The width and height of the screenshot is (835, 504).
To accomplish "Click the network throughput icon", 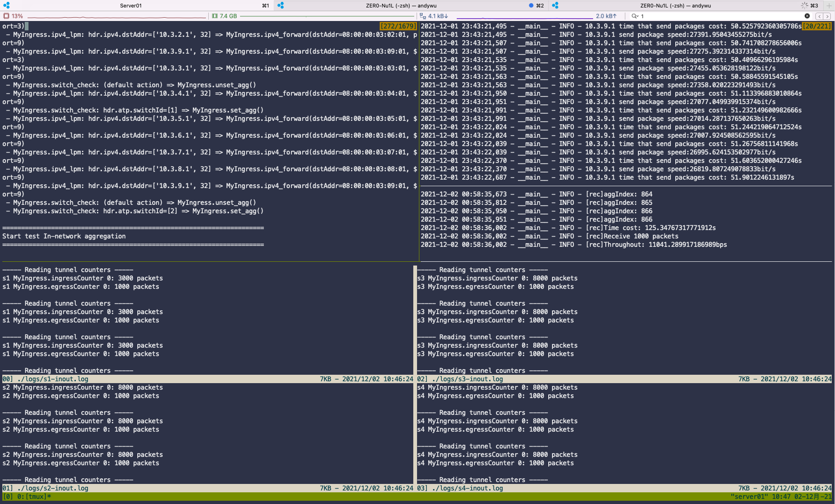I will pos(423,16).
